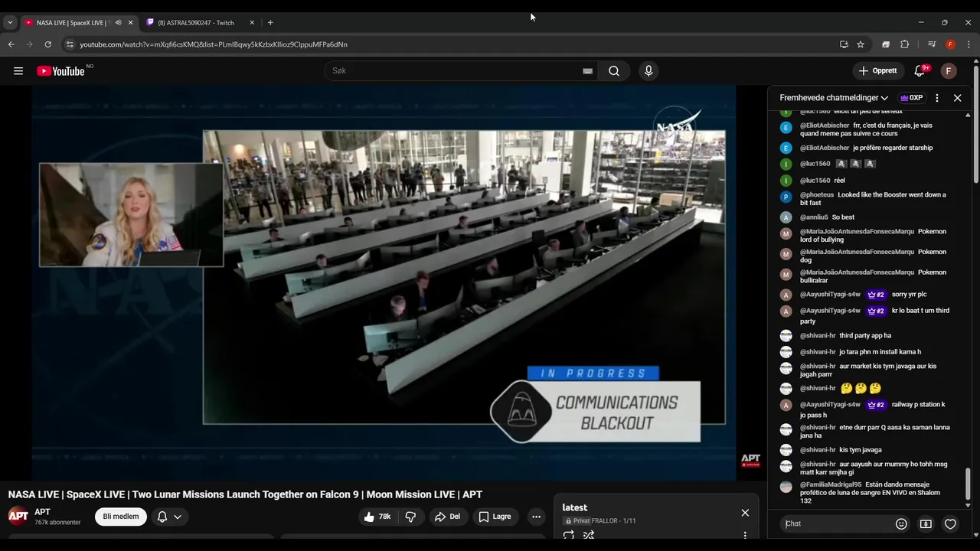Mute the NASA LIVE tab audio icon
This screenshot has height=551, width=980.
118,22
